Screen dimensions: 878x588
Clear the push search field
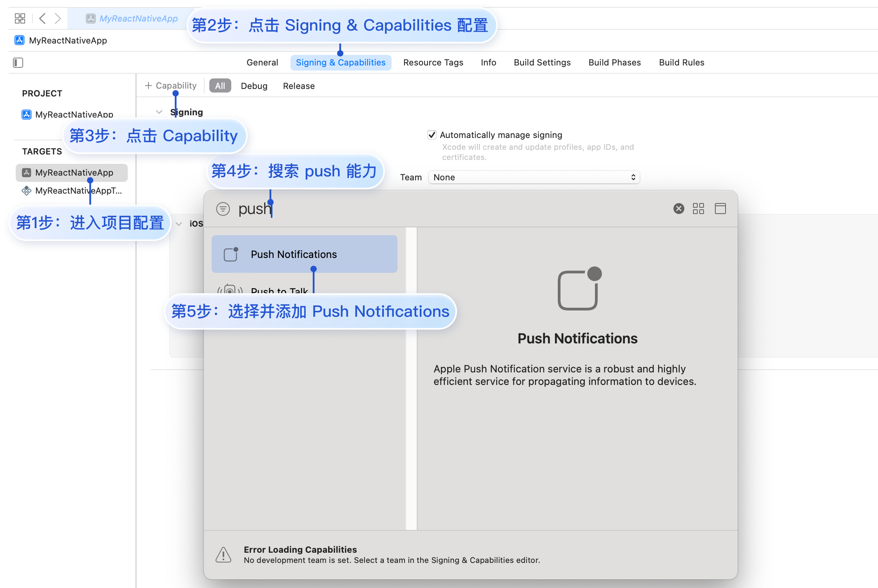tap(678, 209)
